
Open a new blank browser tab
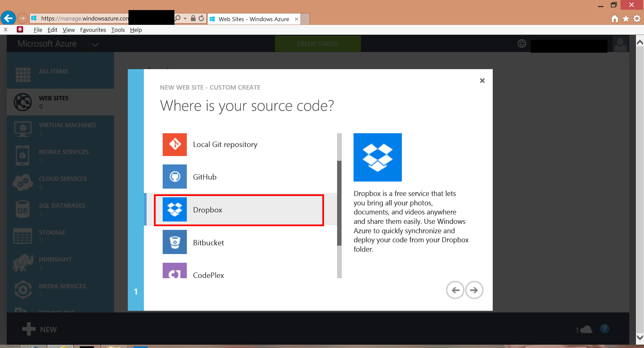tap(305, 19)
